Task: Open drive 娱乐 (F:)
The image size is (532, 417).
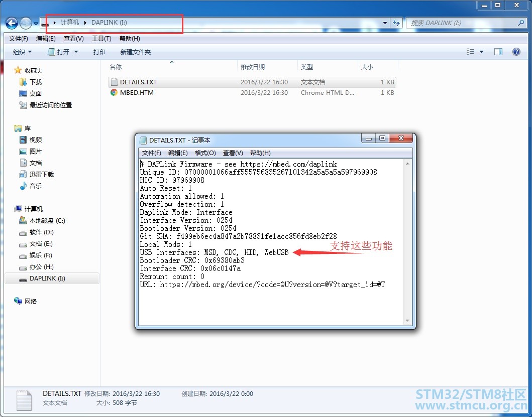Action: coord(36,255)
